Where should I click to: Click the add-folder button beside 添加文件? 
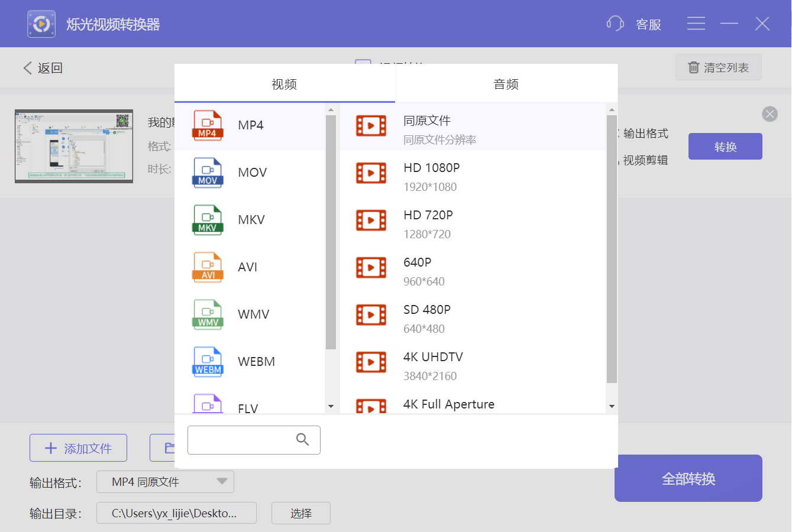click(162, 448)
